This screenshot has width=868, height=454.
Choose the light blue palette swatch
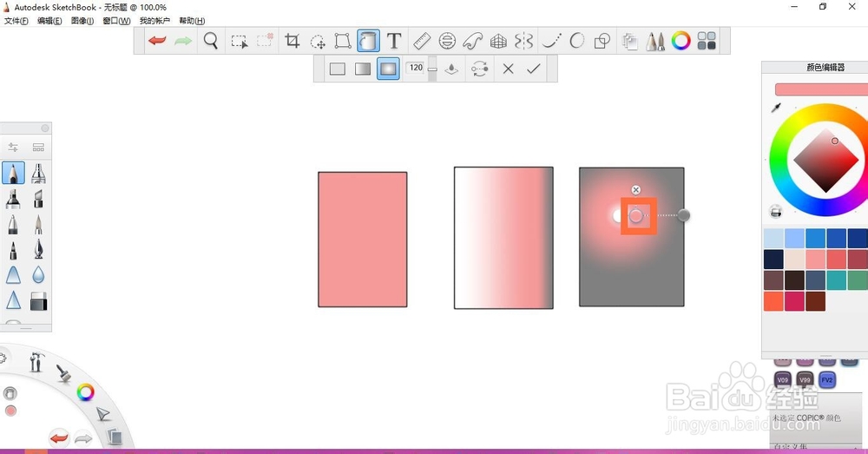click(773, 238)
